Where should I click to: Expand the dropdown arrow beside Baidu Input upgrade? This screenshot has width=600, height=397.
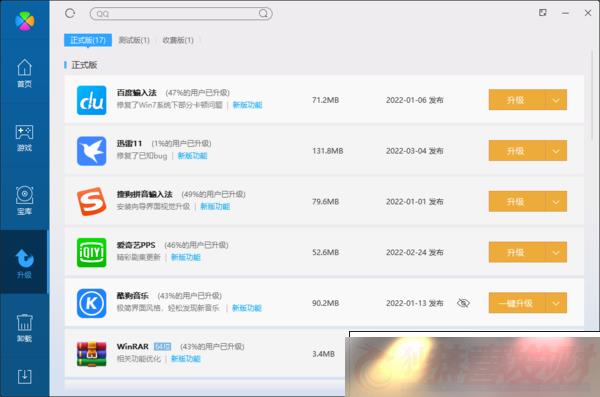pyautogui.click(x=556, y=100)
